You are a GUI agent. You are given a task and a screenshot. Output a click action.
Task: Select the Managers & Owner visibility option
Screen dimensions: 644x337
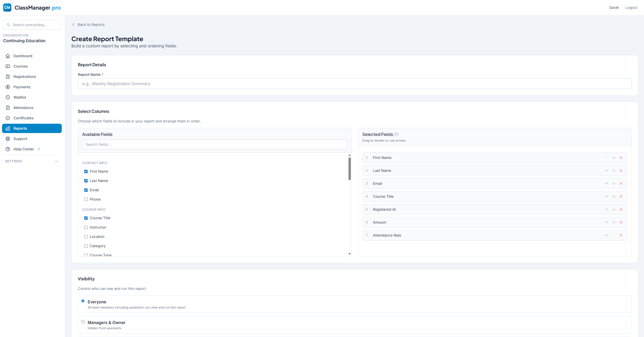point(83,321)
